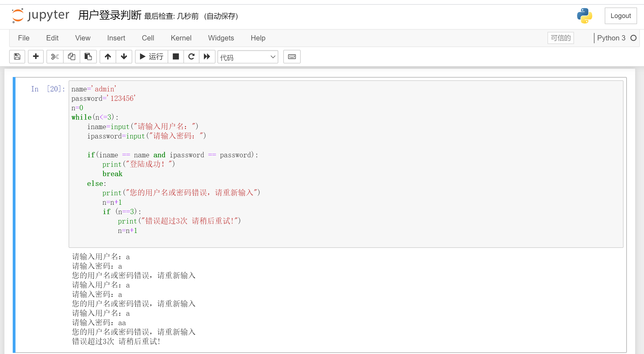644x354 pixels.
Task: Open the Widgets menu
Action: click(221, 38)
